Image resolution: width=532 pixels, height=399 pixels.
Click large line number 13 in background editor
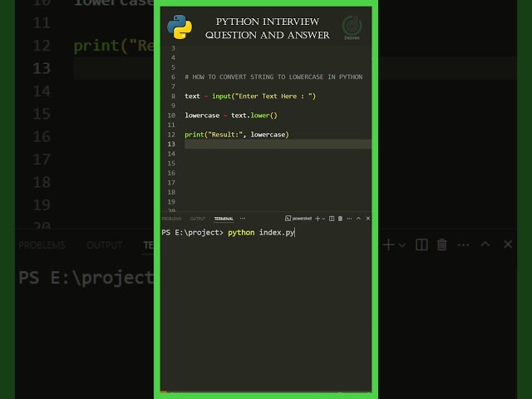tap(42, 68)
